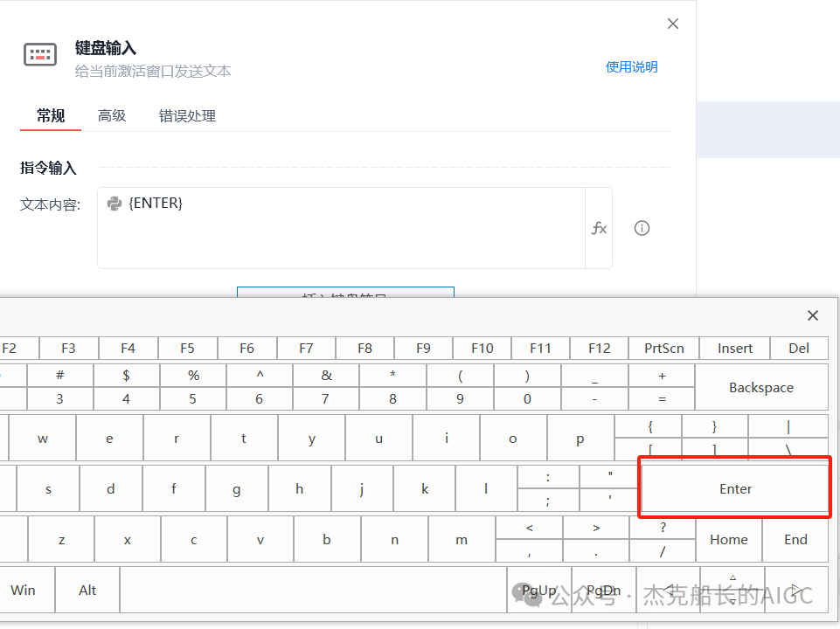Click the Home key
This screenshot has height=629, width=840.
pos(729,539)
